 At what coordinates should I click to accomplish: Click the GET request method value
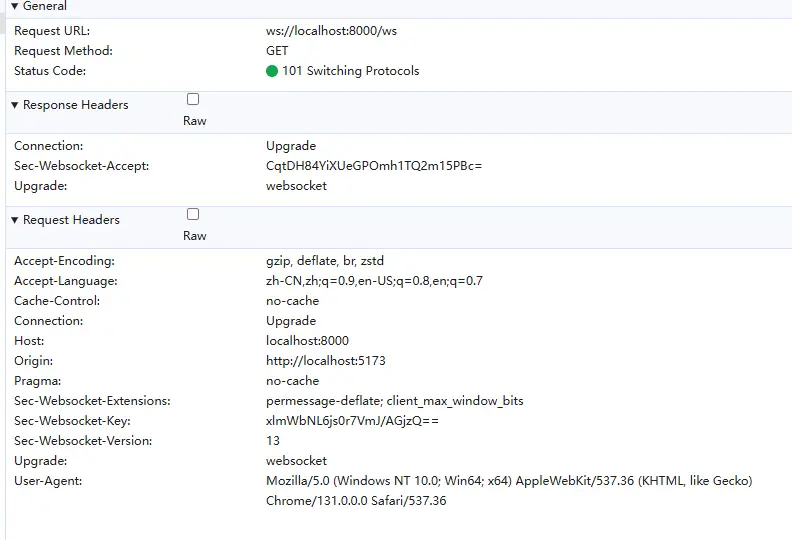coord(277,51)
